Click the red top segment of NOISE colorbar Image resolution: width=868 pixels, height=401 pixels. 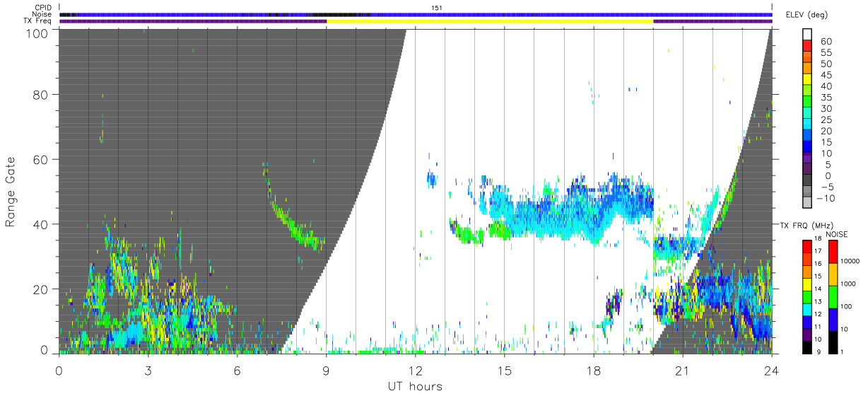click(832, 251)
